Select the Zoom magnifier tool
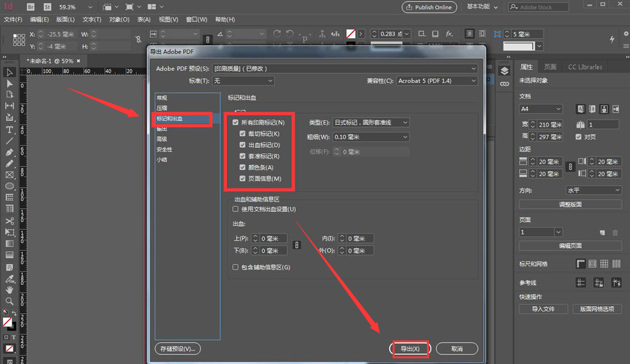This screenshot has width=630, height=364. coord(10,301)
